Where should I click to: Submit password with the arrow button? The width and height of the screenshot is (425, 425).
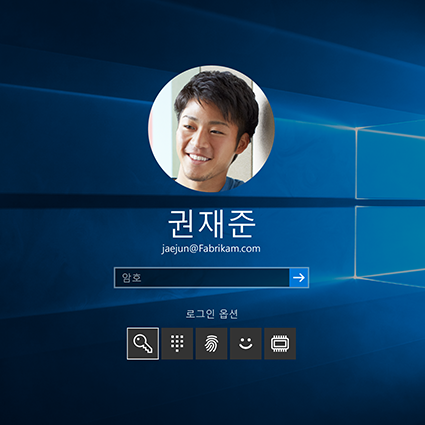299,277
